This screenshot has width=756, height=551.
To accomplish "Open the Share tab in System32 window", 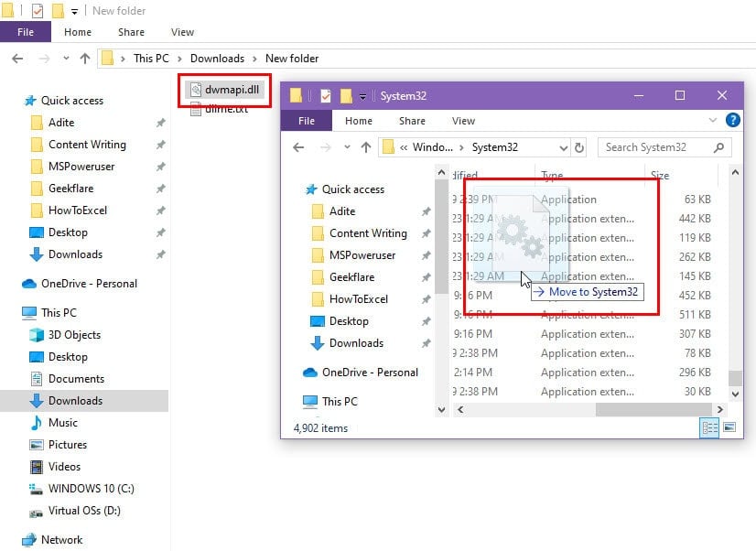I will [412, 121].
